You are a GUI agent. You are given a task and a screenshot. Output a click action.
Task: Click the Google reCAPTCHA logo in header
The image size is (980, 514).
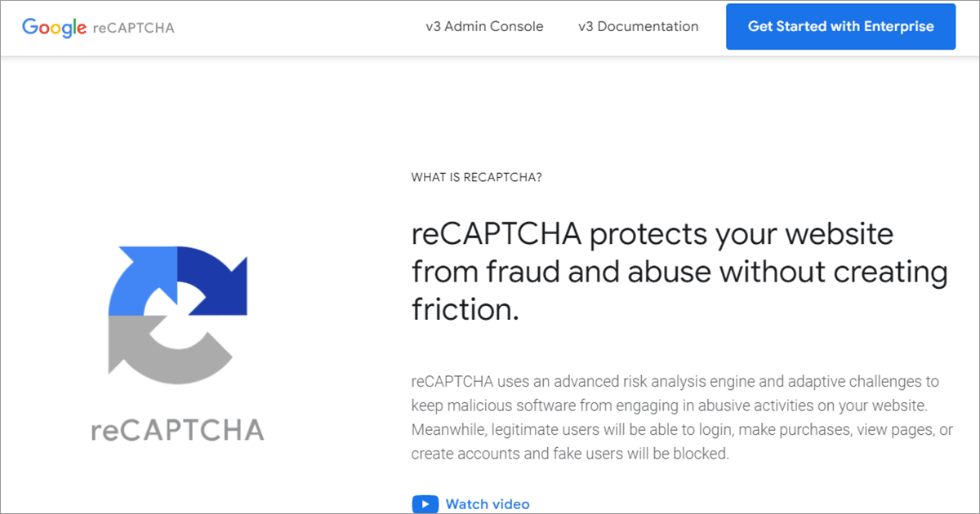98,27
